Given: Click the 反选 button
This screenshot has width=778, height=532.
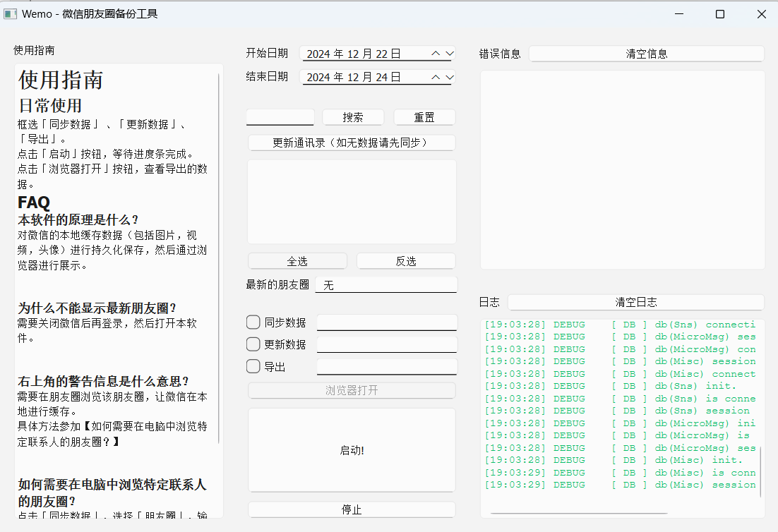Looking at the screenshot, I should tap(406, 261).
